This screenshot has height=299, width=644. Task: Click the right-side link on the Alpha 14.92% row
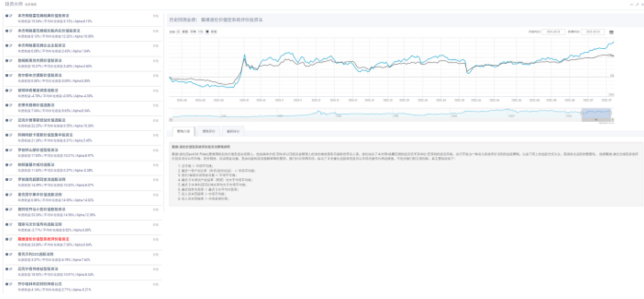coord(156,194)
